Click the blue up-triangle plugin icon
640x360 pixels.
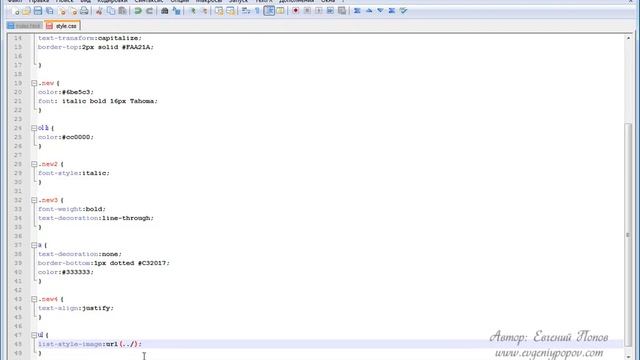(369, 11)
